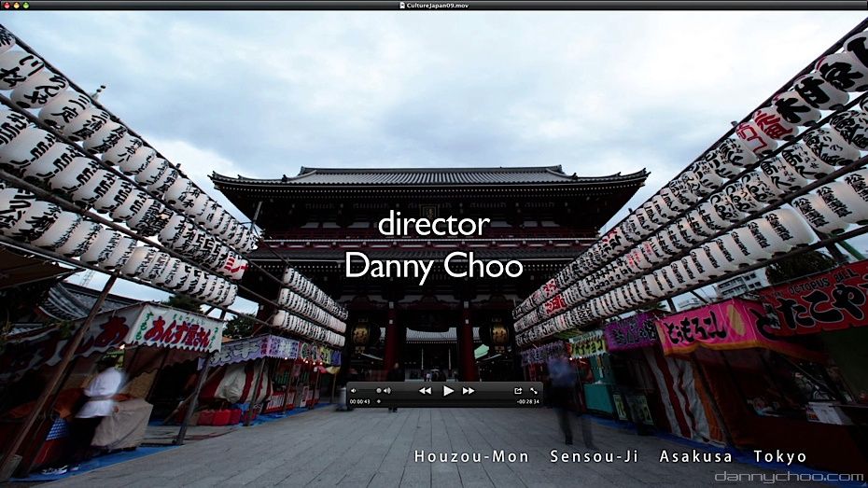Image resolution: width=868 pixels, height=488 pixels.
Task: Set max volume with the loud speaker icon
Action: (x=386, y=391)
